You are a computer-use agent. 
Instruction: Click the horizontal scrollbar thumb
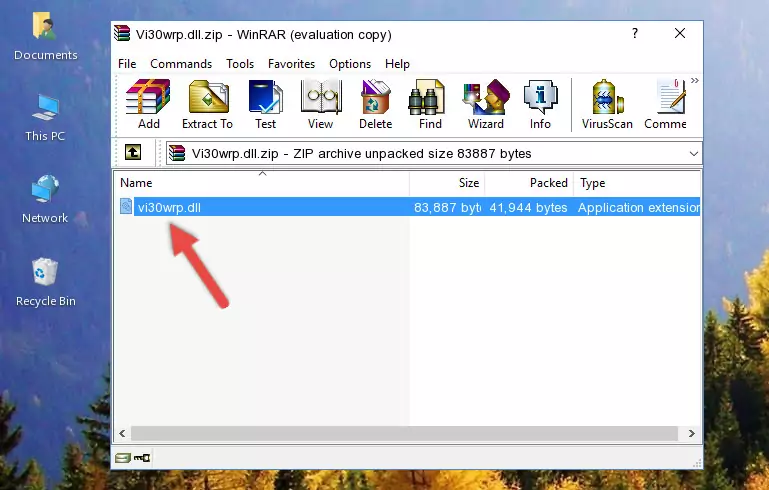pos(404,433)
